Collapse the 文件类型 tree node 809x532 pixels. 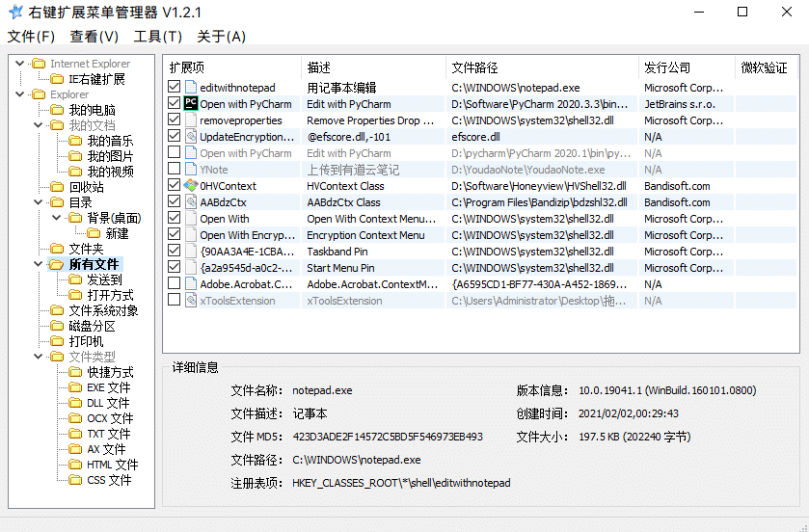39,357
